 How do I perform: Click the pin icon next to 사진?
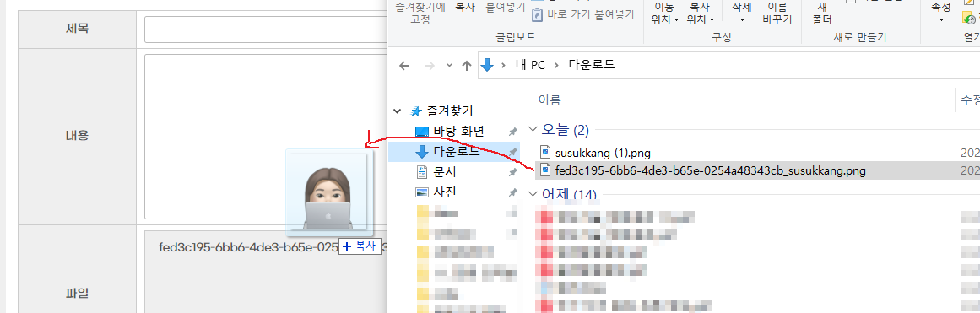click(512, 192)
